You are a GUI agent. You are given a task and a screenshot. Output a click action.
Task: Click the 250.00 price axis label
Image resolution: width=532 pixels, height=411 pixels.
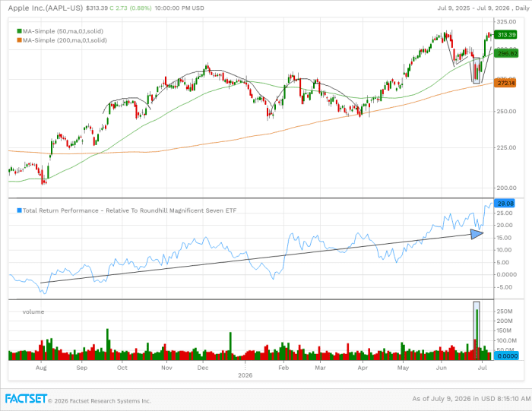coord(506,111)
